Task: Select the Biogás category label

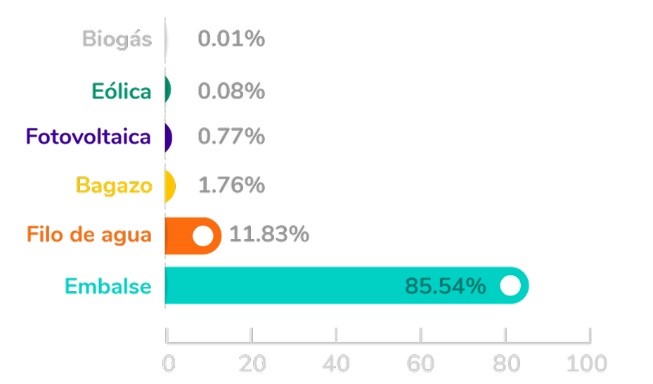Action: click(117, 40)
